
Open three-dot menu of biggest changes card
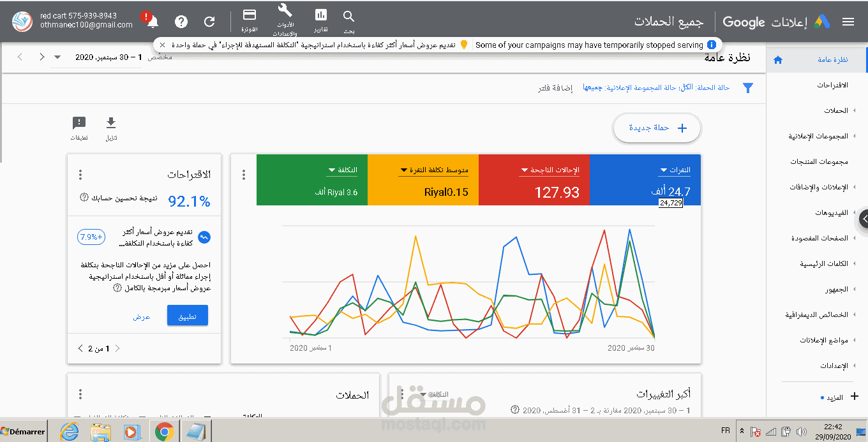tap(401, 394)
